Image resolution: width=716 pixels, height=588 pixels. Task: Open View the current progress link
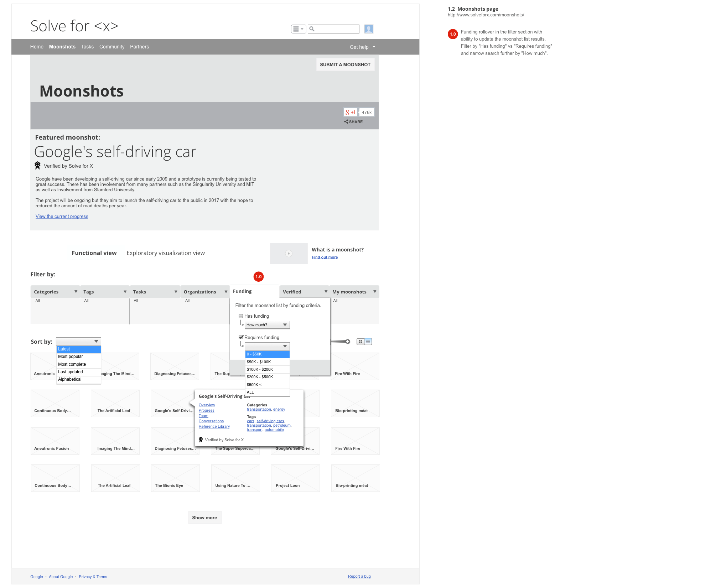[62, 217]
